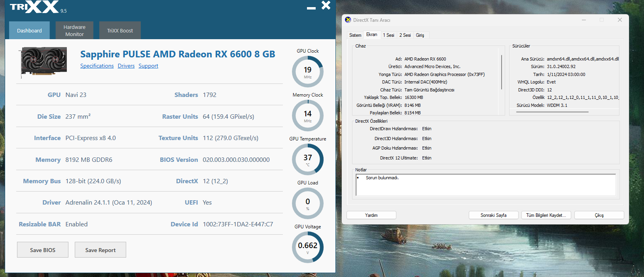Click the Save Report button
The image size is (644, 277).
100,250
